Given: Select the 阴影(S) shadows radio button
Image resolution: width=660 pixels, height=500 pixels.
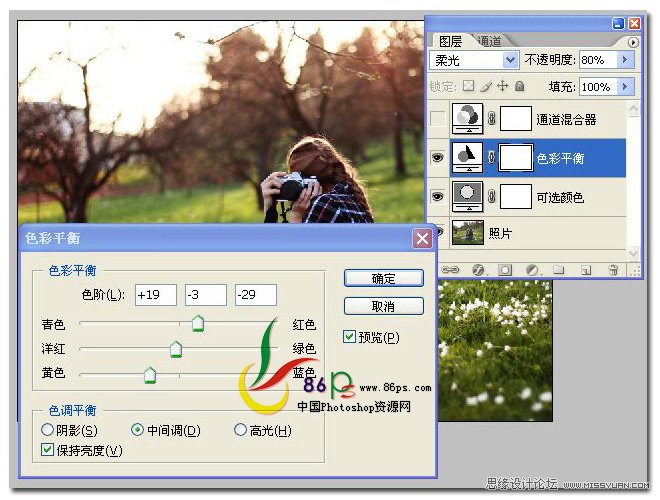Looking at the screenshot, I should click(x=48, y=430).
